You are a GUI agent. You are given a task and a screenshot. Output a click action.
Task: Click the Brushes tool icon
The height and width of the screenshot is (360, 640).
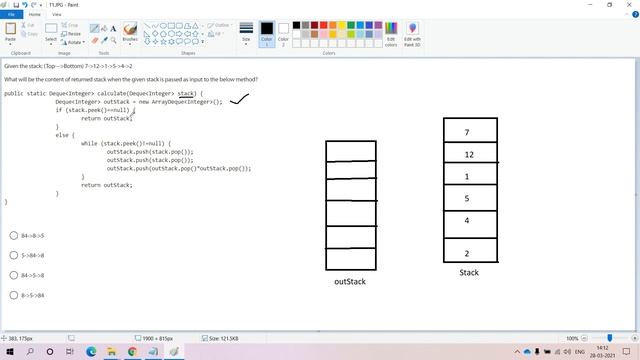[x=130, y=29]
